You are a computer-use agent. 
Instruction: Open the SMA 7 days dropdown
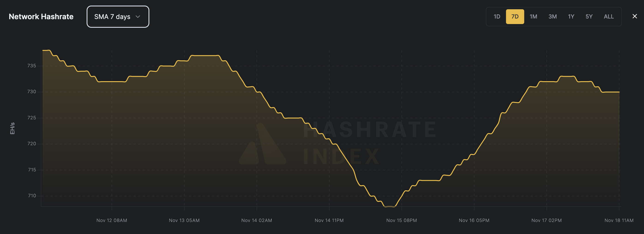(x=118, y=17)
